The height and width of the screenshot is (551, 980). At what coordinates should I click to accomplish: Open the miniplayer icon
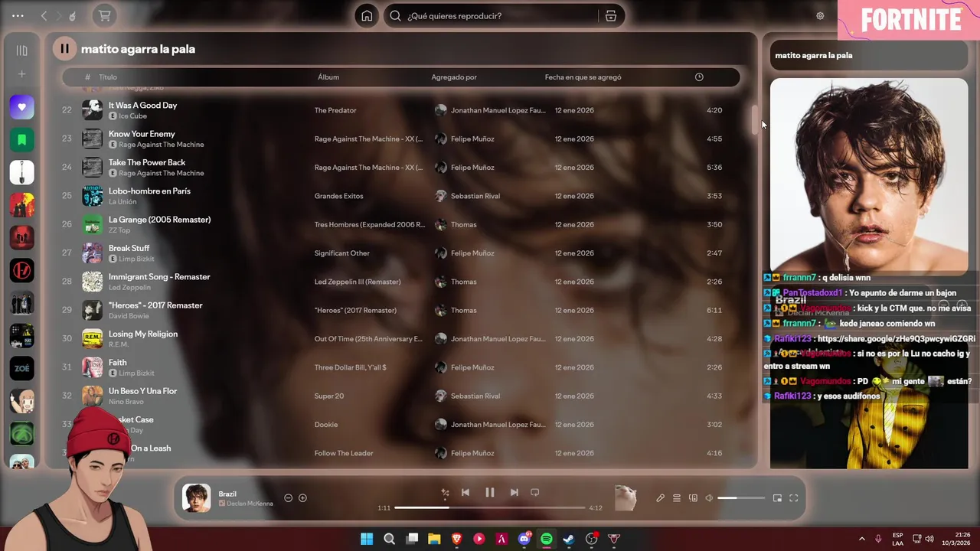tap(777, 498)
